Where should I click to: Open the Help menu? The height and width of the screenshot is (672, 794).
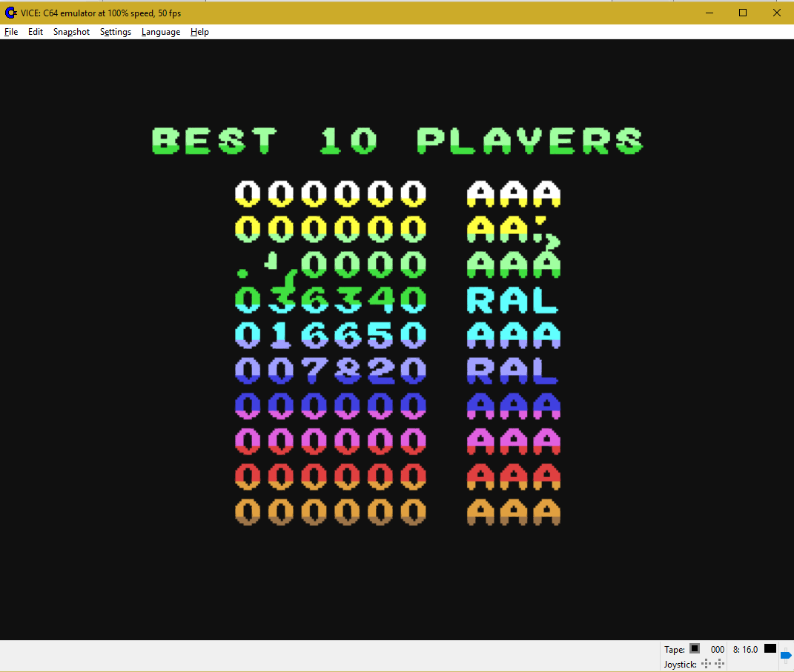tap(199, 32)
